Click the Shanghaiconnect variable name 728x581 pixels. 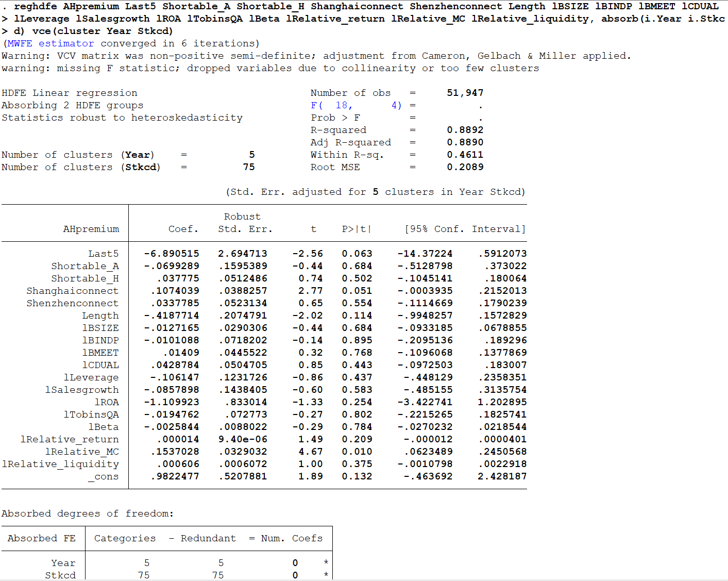73,291
